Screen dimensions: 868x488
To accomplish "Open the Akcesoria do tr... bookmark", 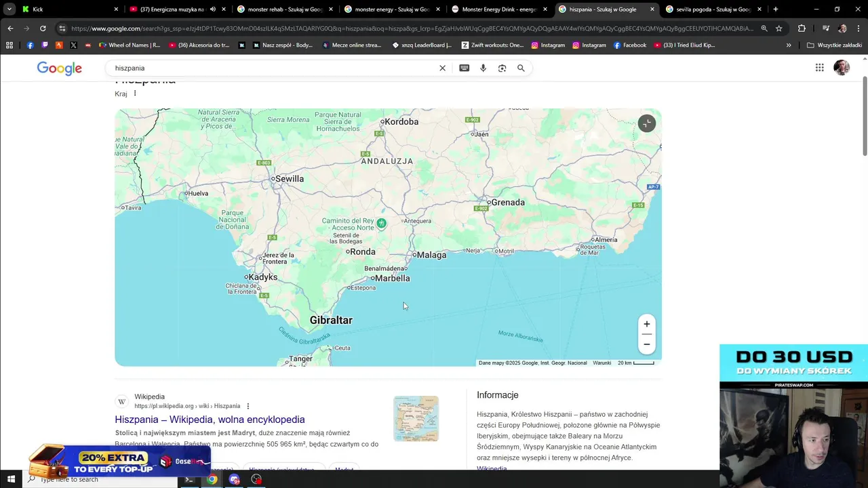I will [199, 45].
